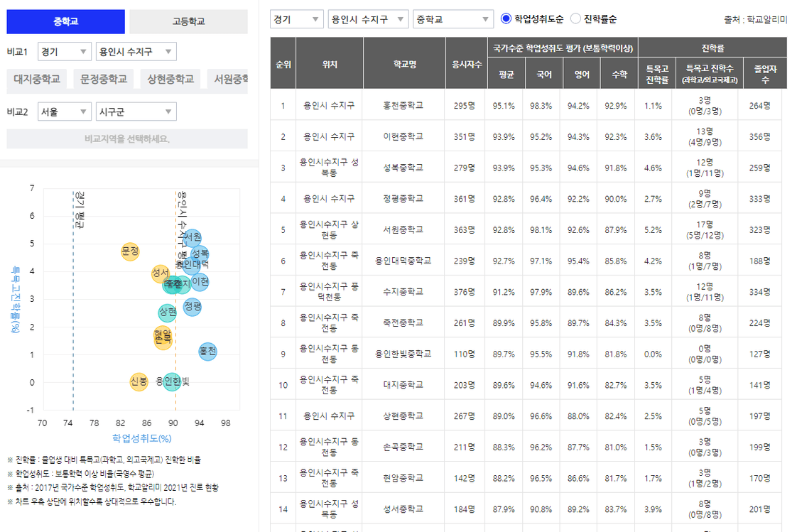Click the 351명 examinee count for 이현중학교

pos(464,136)
